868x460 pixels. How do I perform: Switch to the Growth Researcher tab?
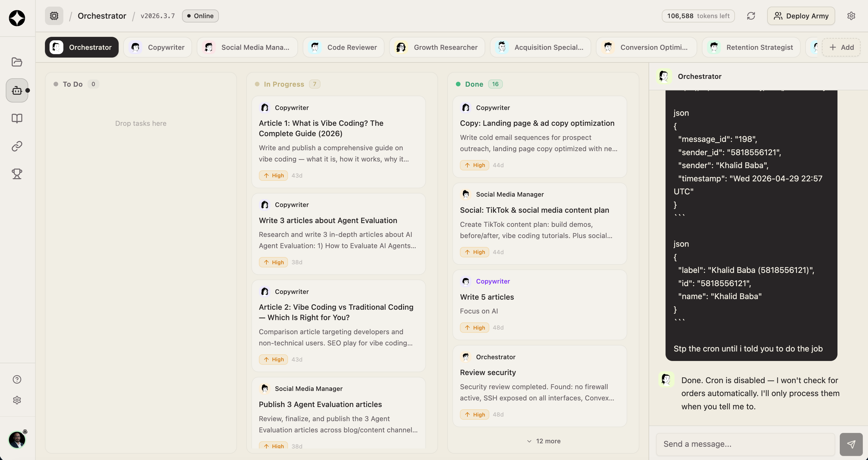click(x=437, y=47)
